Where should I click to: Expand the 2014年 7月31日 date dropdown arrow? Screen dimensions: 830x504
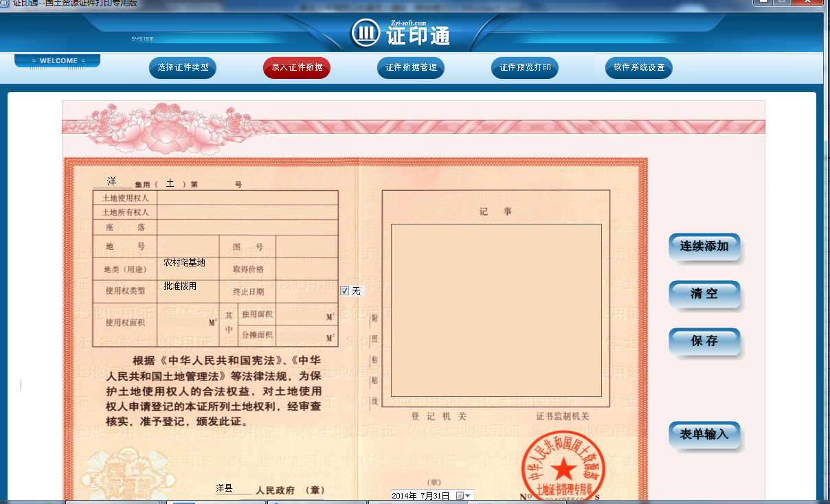[469, 496]
